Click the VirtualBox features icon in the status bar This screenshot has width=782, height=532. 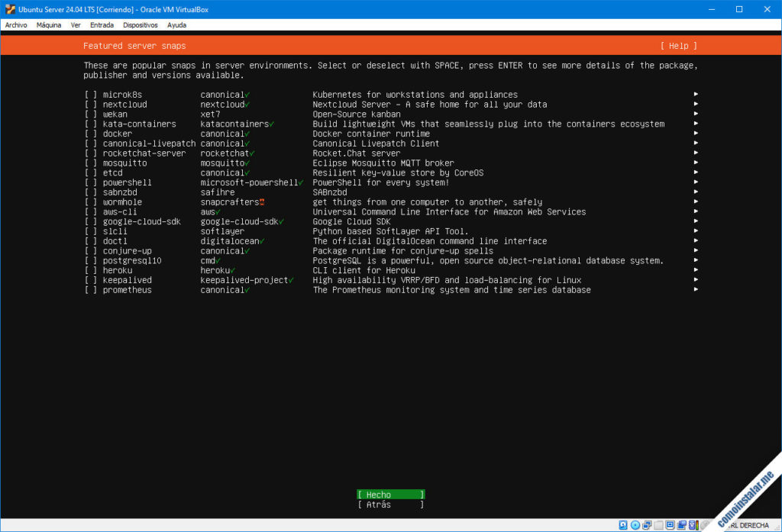(691, 525)
